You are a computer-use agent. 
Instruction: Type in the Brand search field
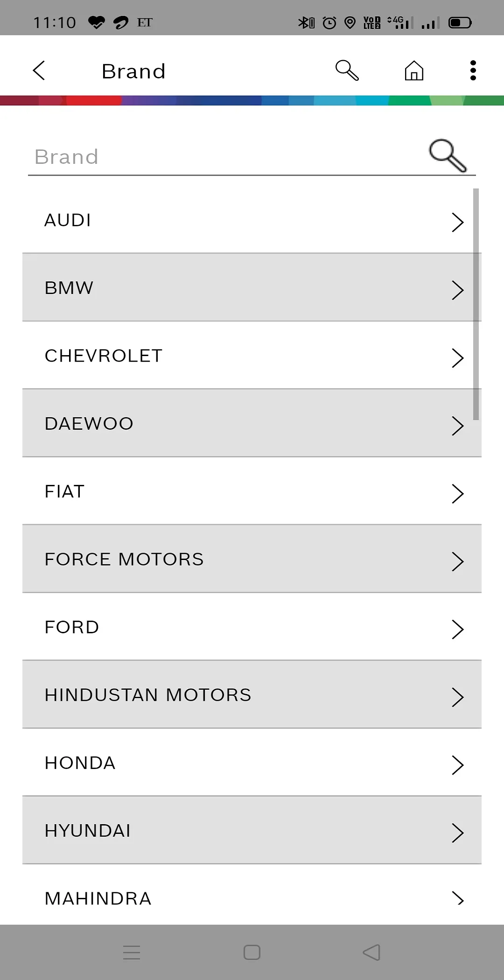pos(224,157)
